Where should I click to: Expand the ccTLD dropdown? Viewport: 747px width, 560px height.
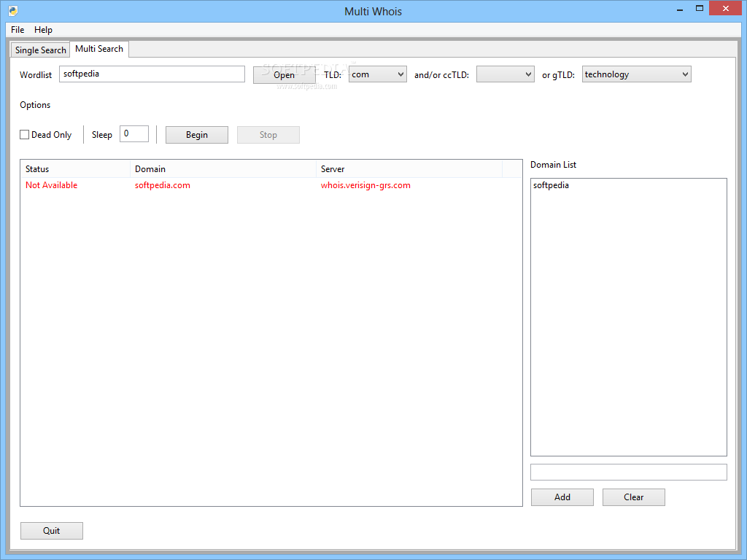coord(506,74)
